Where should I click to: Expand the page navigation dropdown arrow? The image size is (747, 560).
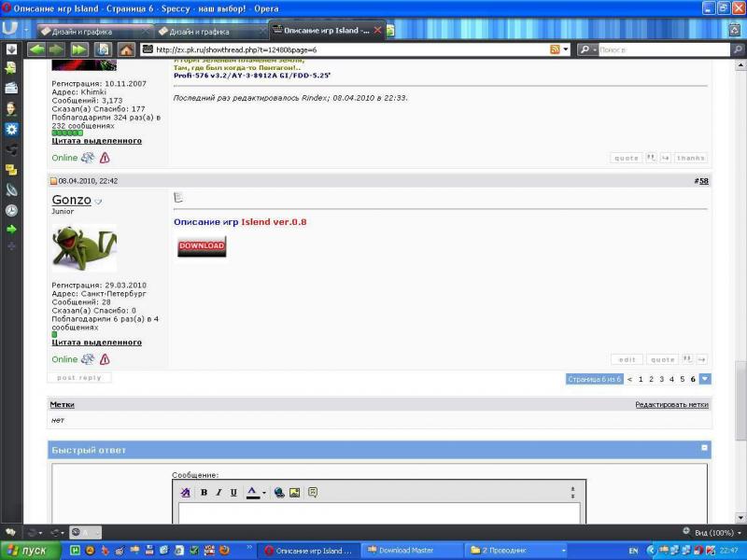(x=705, y=379)
